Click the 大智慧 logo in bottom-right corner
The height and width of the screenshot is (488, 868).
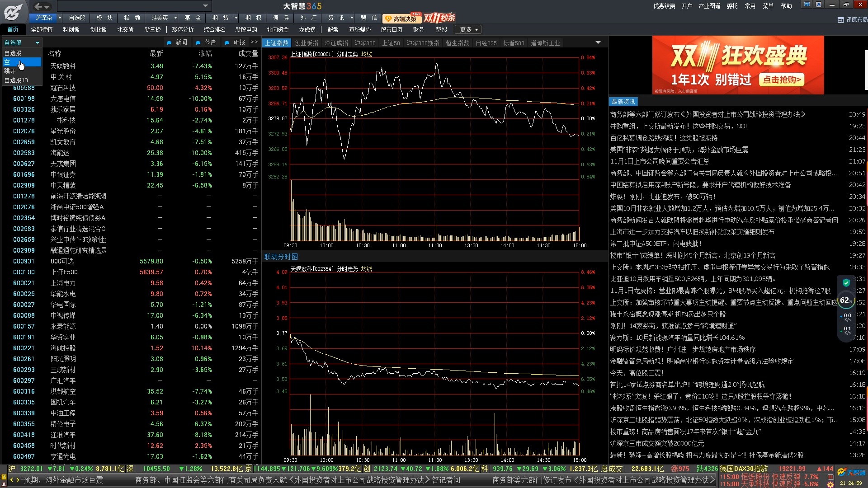(851, 473)
